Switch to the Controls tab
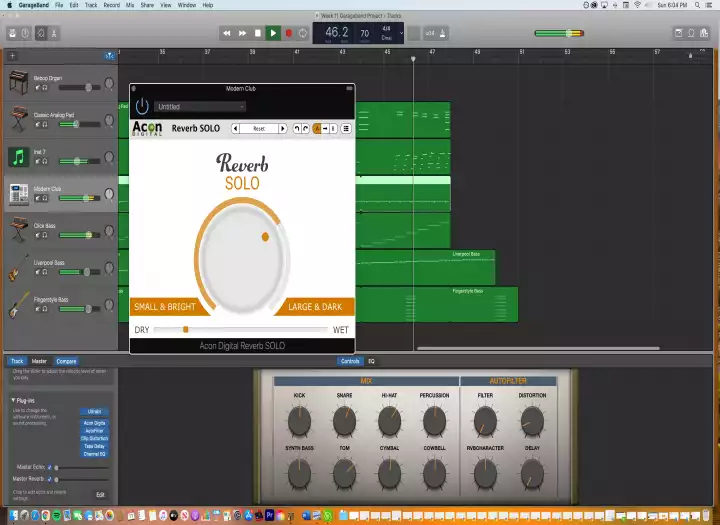The image size is (720, 525). (x=350, y=361)
